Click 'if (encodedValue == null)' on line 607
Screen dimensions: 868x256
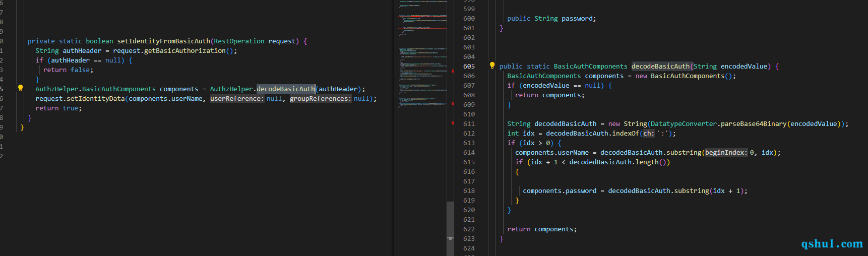[x=555, y=86]
